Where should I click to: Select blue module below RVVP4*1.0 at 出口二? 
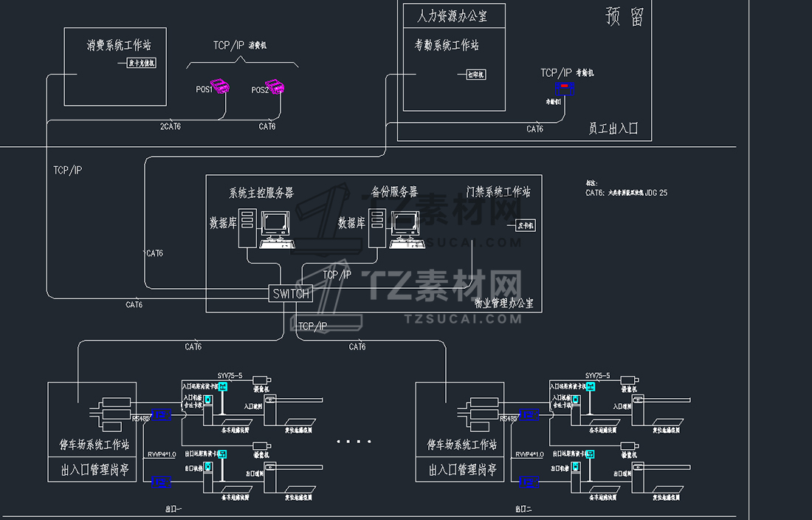[529, 482]
